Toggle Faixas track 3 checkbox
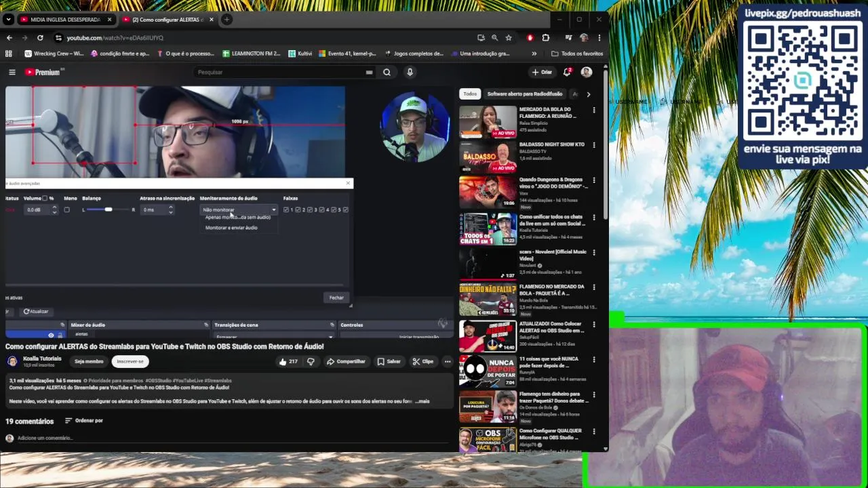The height and width of the screenshot is (488, 868). click(x=310, y=210)
